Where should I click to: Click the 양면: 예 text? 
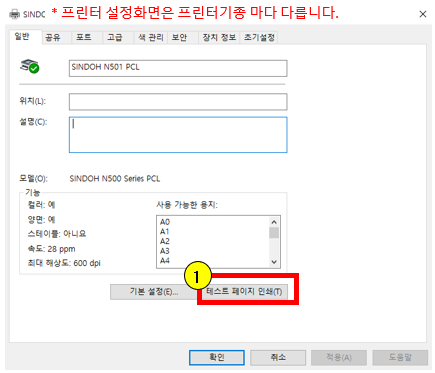point(41,220)
